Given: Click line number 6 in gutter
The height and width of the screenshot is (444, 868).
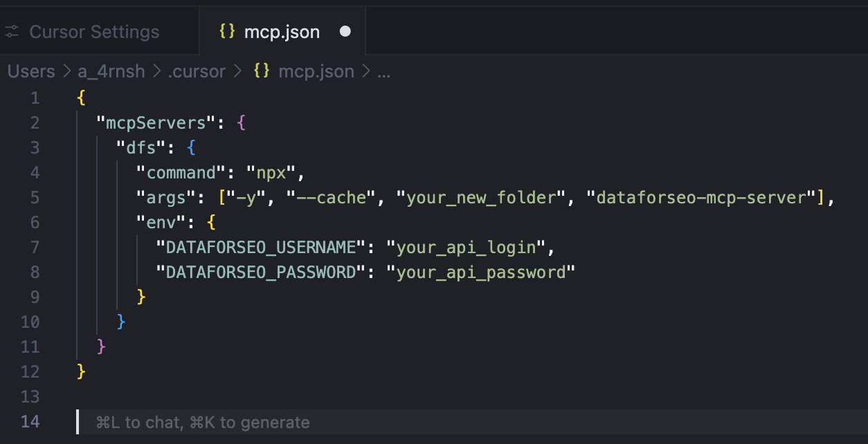Looking at the screenshot, I should [35, 223].
